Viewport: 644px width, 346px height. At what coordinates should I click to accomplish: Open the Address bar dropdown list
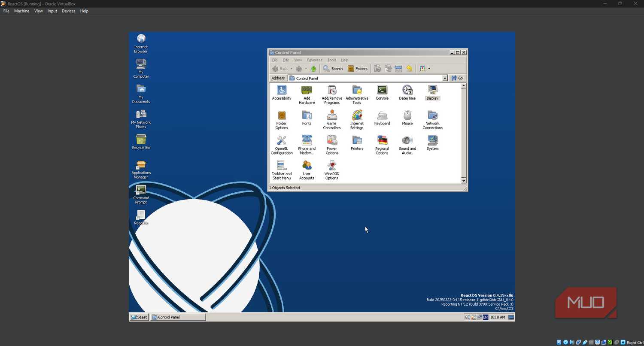445,78
